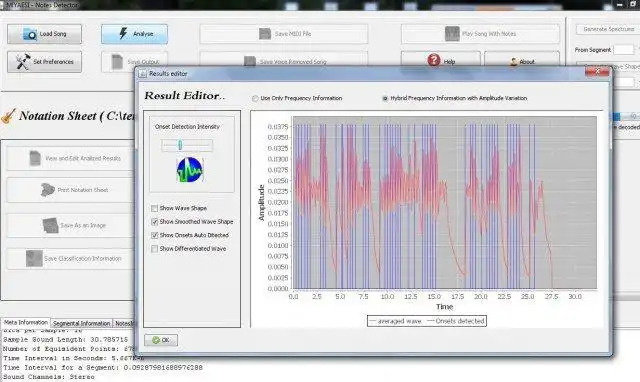This screenshot has height=382, width=640.
Task: Click the About button label
Action: tap(527, 62)
